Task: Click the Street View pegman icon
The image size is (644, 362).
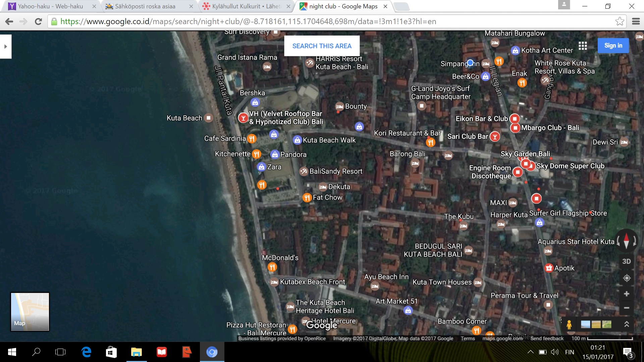Action: 569,324
